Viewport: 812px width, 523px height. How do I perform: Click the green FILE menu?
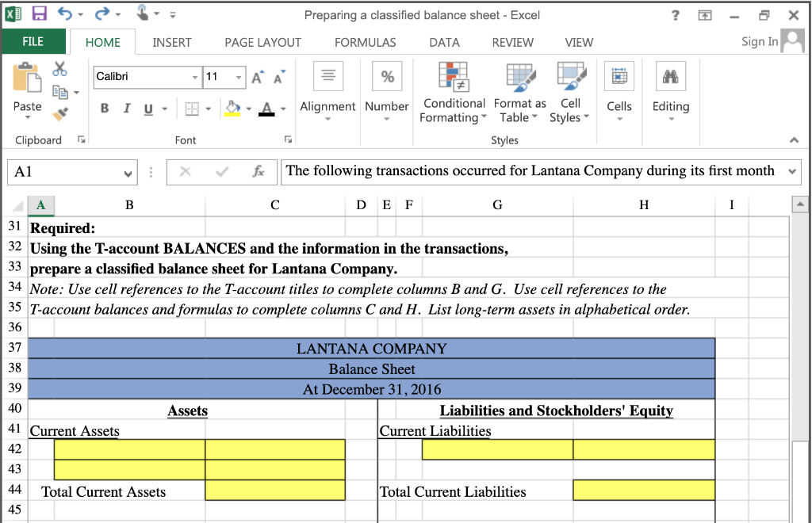[33, 42]
